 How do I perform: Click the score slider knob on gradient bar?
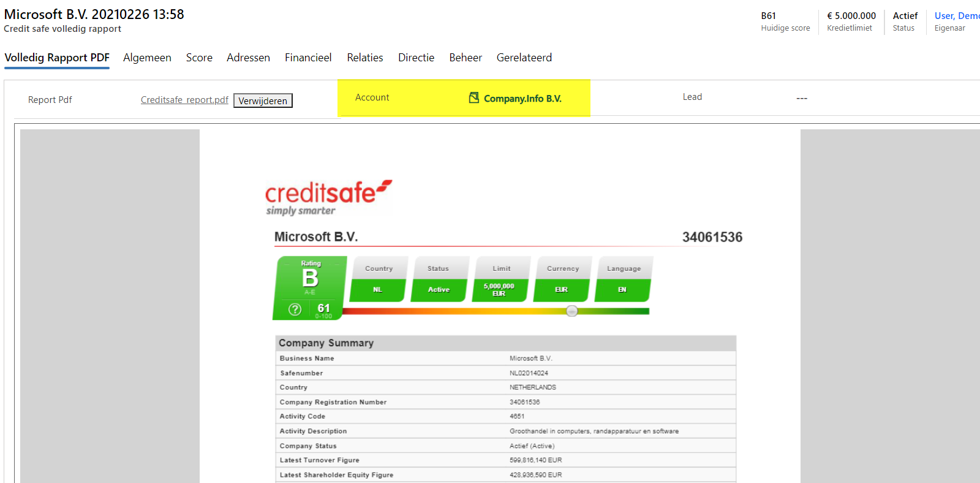(571, 311)
